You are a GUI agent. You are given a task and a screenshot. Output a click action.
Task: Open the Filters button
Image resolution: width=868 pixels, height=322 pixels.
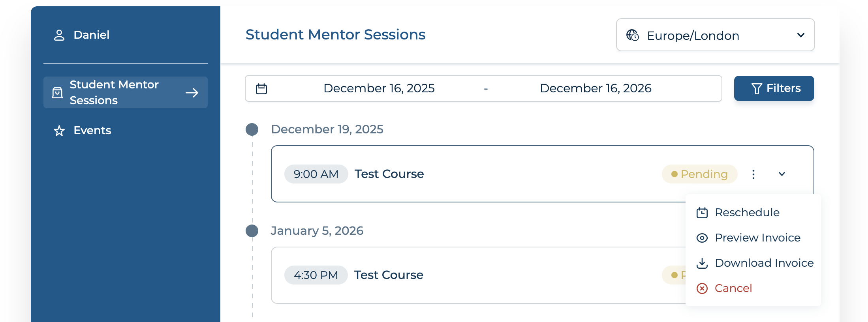pyautogui.click(x=774, y=88)
